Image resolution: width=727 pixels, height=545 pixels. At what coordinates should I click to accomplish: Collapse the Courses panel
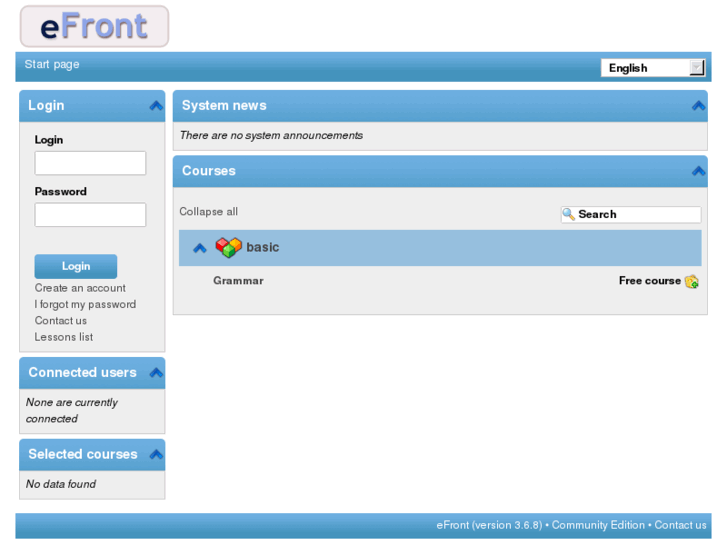(x=698, y=171)
